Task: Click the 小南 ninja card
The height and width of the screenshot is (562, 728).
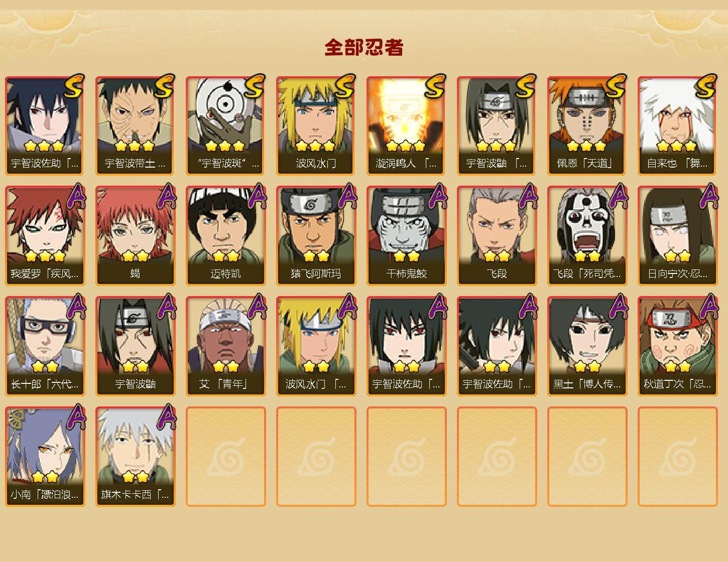Action: [45, 457]
